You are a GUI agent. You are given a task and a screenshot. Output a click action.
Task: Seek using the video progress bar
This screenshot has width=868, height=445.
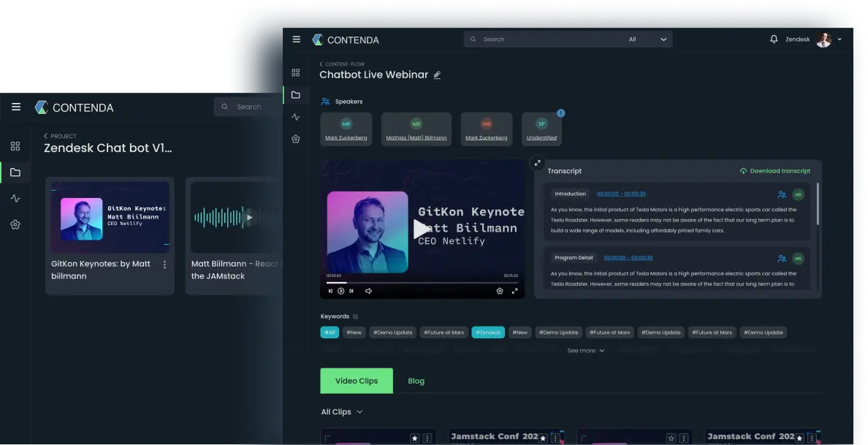[x=422, y=283]
